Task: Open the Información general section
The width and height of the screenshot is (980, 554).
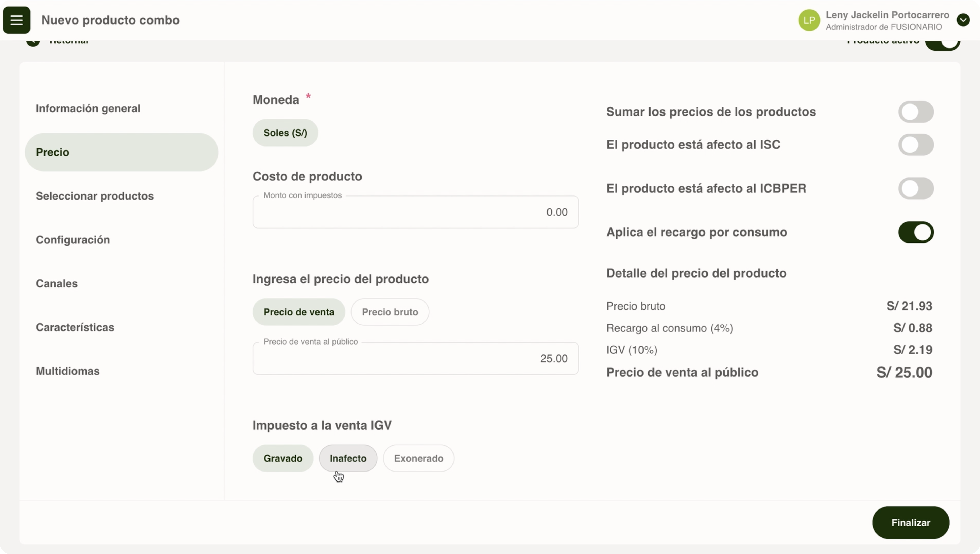Action: point(88,108)
